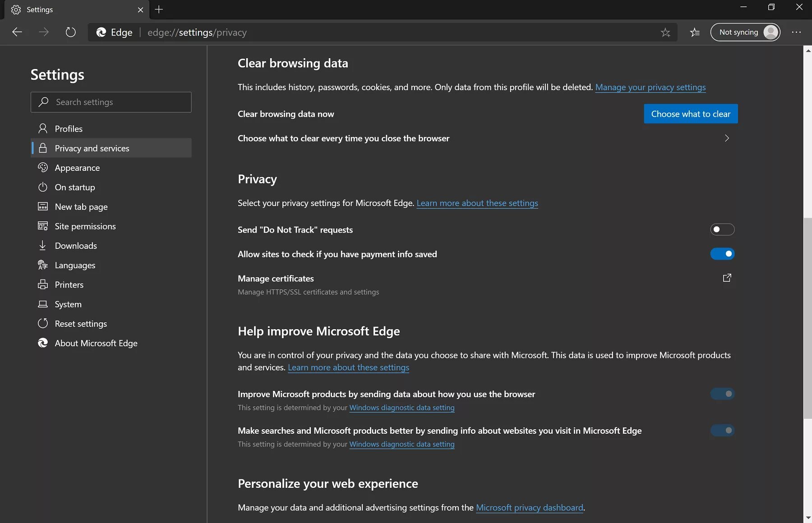The image size is (812, 523).
Task: Open the favorites star in address bar
Action: coord(665,32)
